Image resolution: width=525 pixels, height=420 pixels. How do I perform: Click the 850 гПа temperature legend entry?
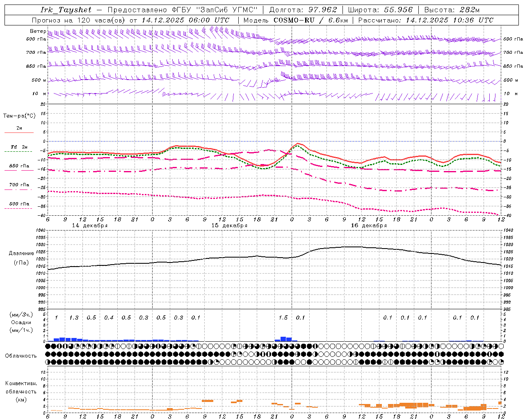19,166
